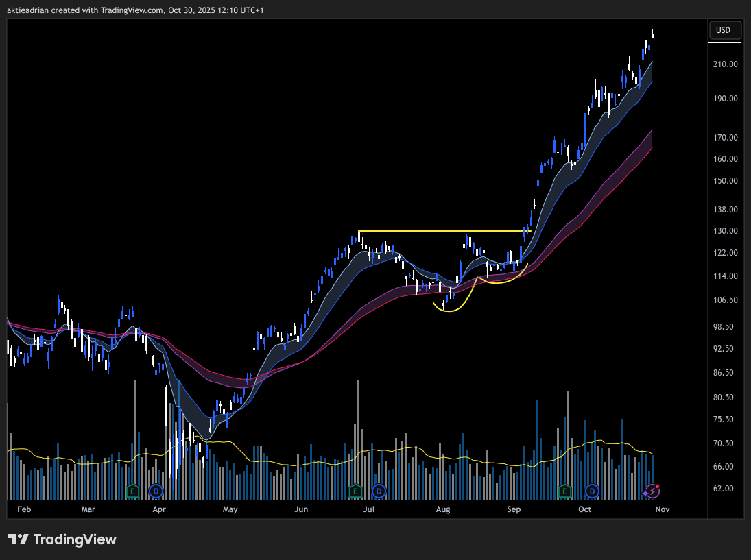Click the TradingView brand text
Viewport: 751px width, 560px height.
tap(75, 539)
